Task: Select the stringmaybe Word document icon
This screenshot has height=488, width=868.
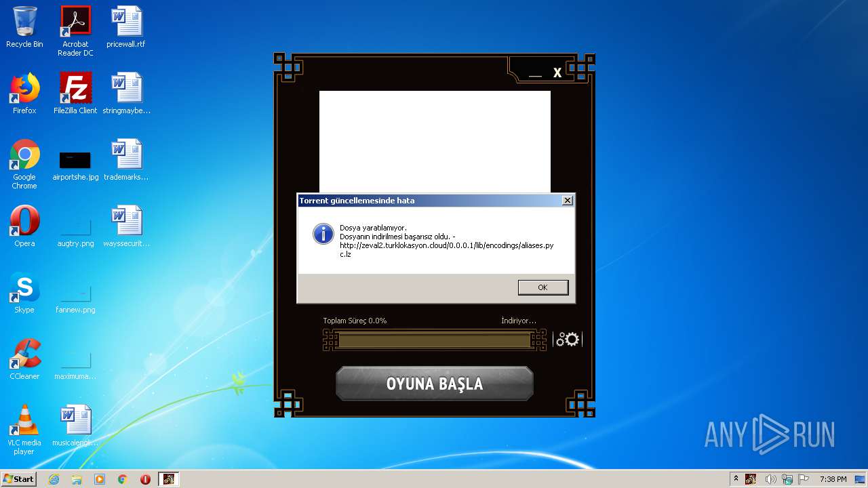Action: [x=126, y=94]
